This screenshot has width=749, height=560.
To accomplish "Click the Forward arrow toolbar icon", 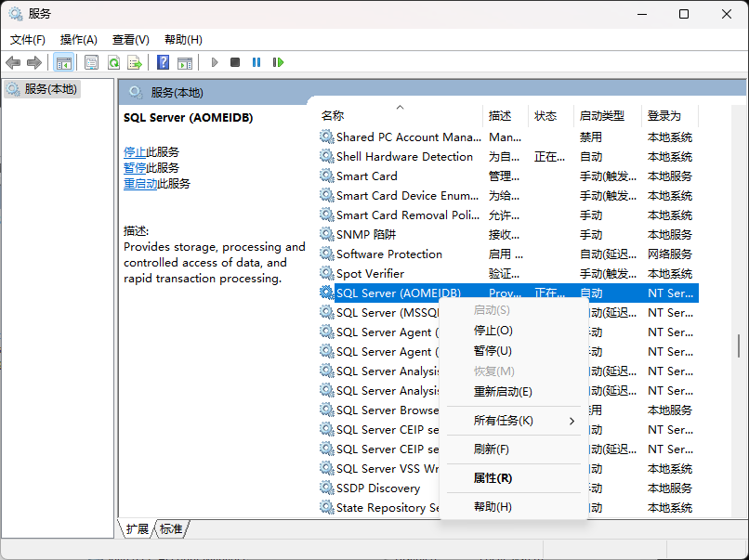I will [34, 62].
